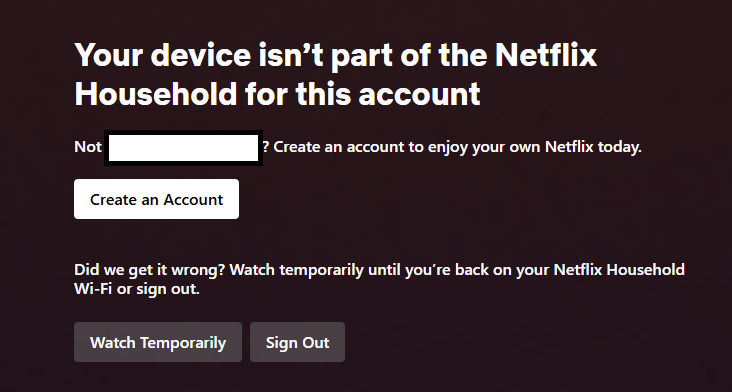Click 'Your device' in the heading

163,56
